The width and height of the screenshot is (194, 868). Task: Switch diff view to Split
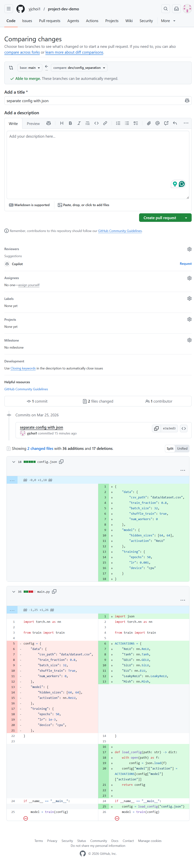tap(170, 449)
